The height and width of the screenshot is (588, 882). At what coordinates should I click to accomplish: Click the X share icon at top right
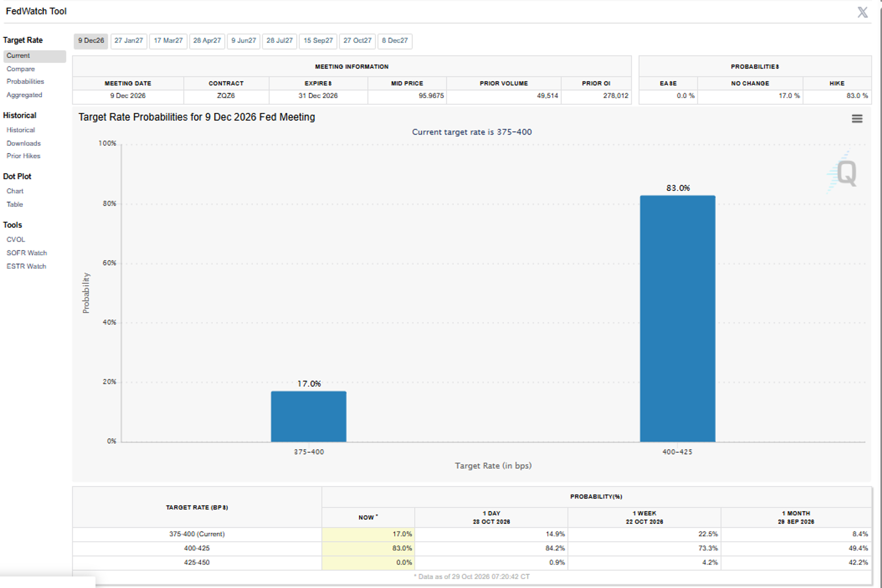(862, 12)
